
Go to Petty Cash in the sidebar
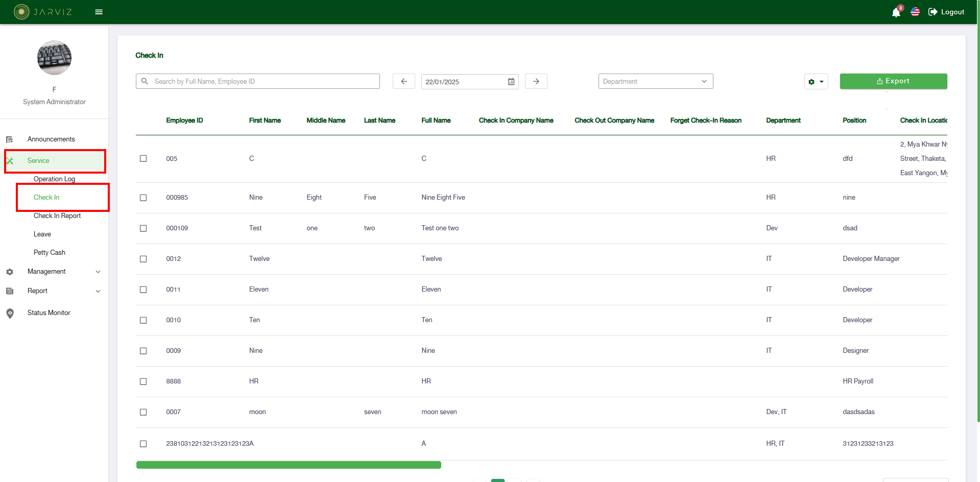50,253
